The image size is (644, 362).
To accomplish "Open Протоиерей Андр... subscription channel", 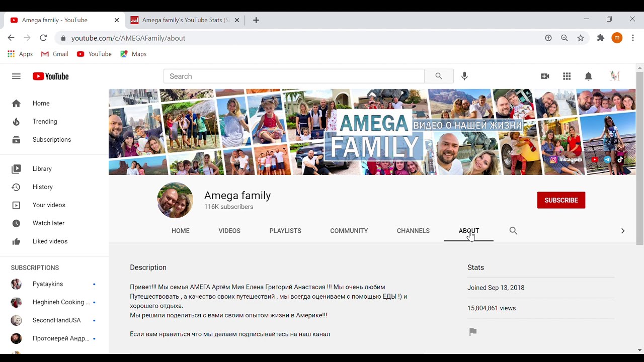I will [x=54, y=338].
